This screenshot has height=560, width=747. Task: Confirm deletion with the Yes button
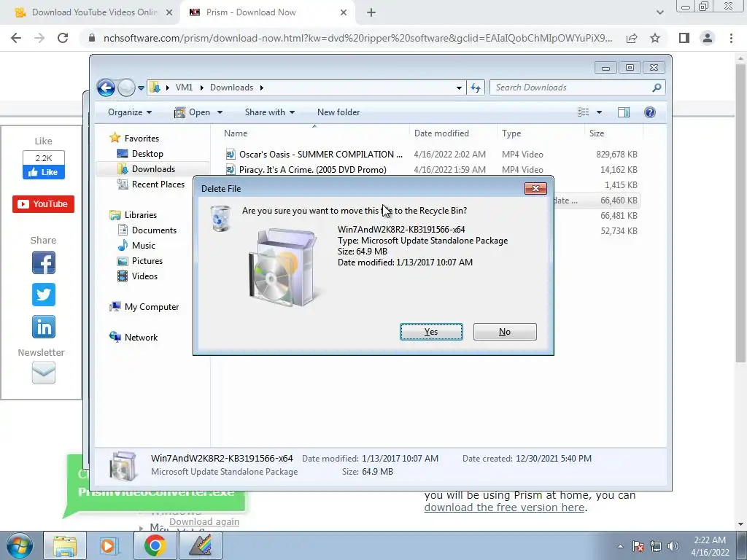pos(431,332)
